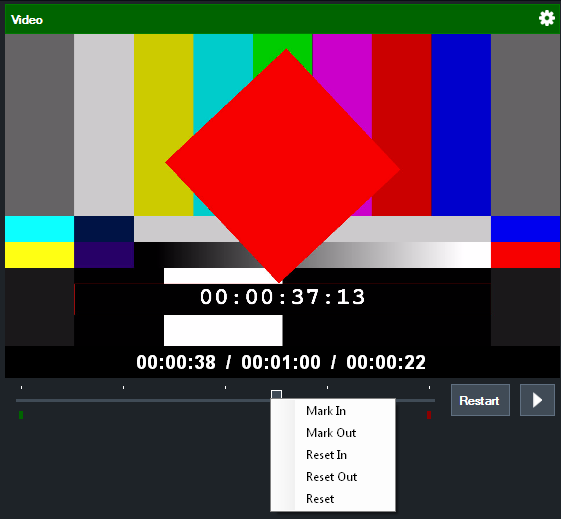Start playback with the play triangle button
561x519 pixels.
537,400
